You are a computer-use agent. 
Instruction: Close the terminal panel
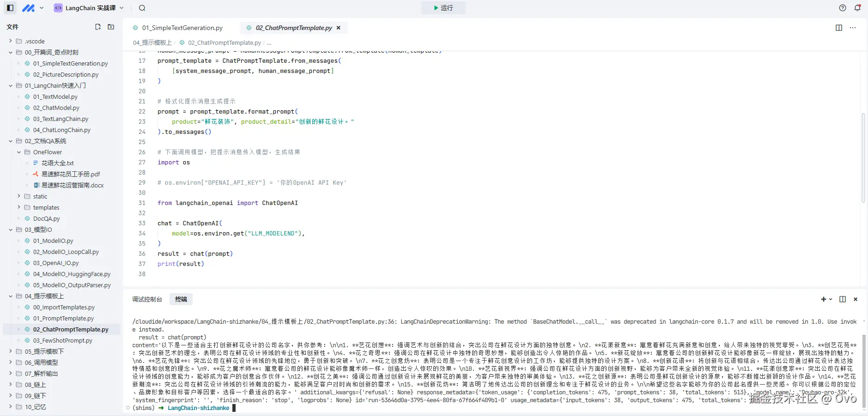[x=856, y=299]
